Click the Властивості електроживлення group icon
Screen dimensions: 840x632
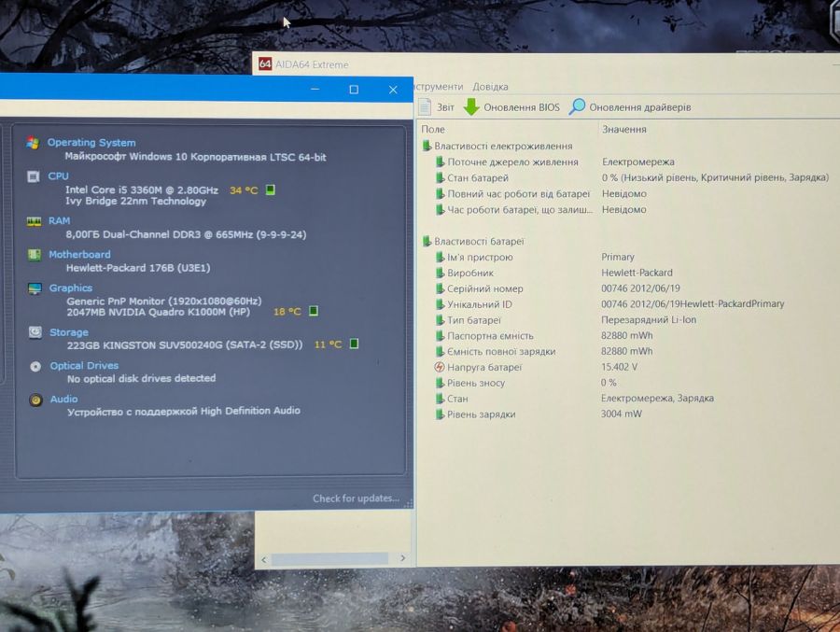[x=427, y=146]
